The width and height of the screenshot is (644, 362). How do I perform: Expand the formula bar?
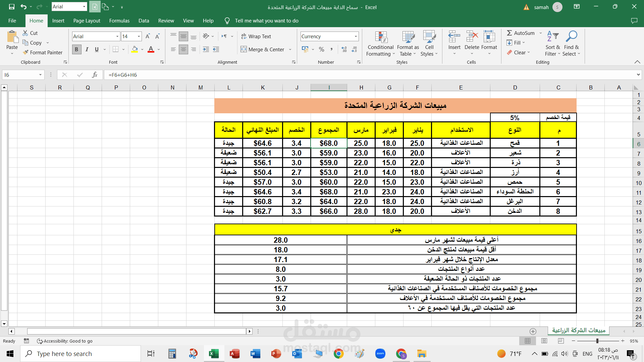tap(638, 75)
